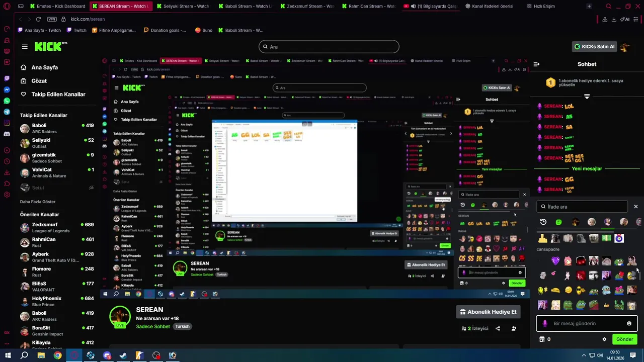Close the emote picker panel
Viewport: 644px width, 362px height.
(635, 207)
